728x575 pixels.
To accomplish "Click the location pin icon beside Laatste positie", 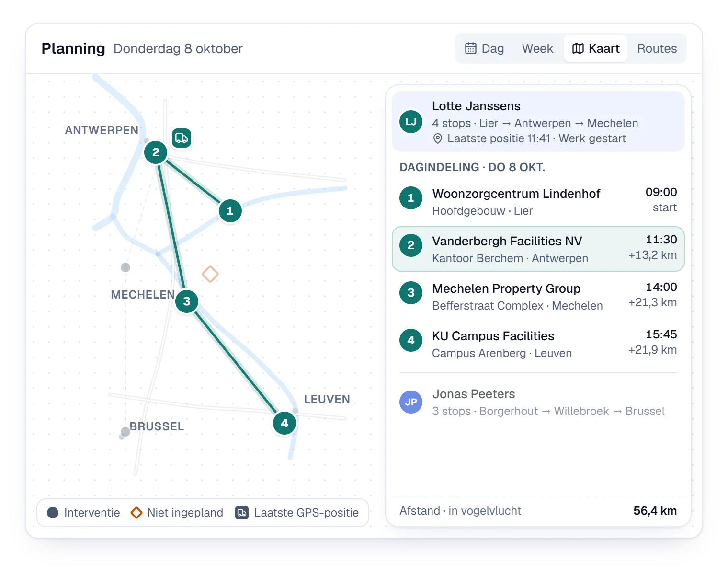I will click(437, 138).
